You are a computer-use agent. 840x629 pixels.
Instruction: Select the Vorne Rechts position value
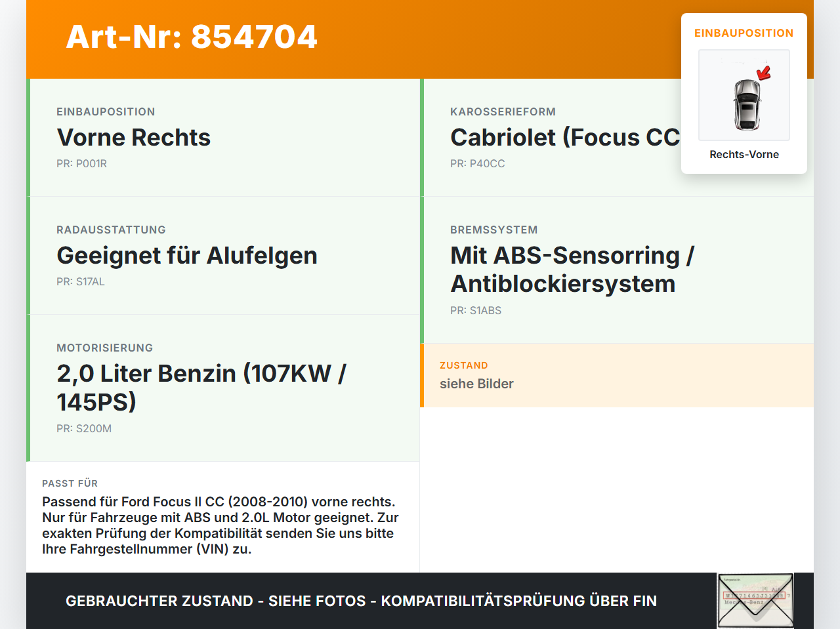tap(134, 137)
